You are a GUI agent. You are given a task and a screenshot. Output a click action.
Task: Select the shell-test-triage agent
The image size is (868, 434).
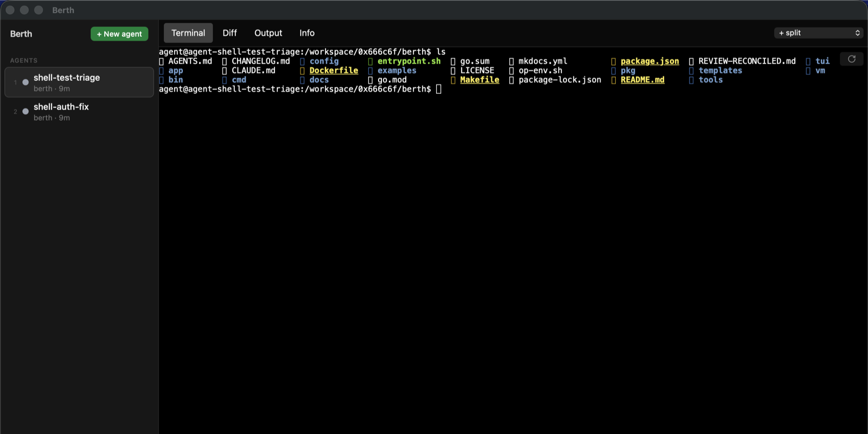[x=79, y=82]
